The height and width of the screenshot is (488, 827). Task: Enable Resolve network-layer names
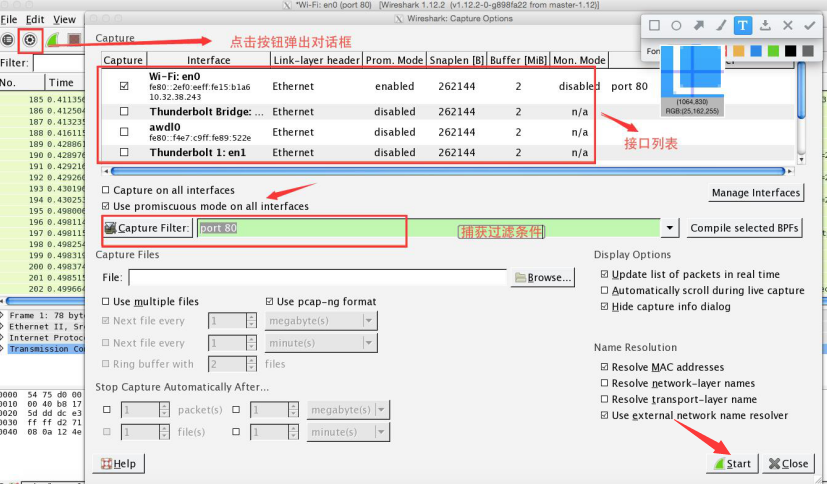click(x=604, y=383)
